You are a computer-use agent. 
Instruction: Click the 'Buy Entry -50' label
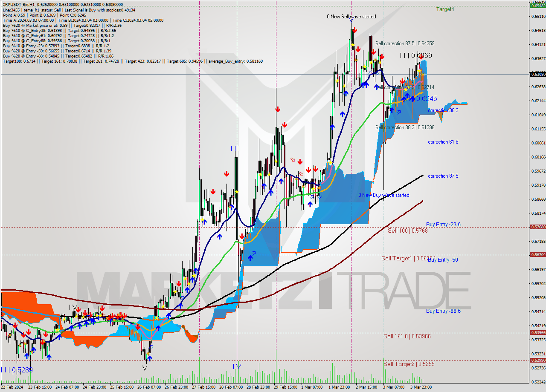pos(443,260)
